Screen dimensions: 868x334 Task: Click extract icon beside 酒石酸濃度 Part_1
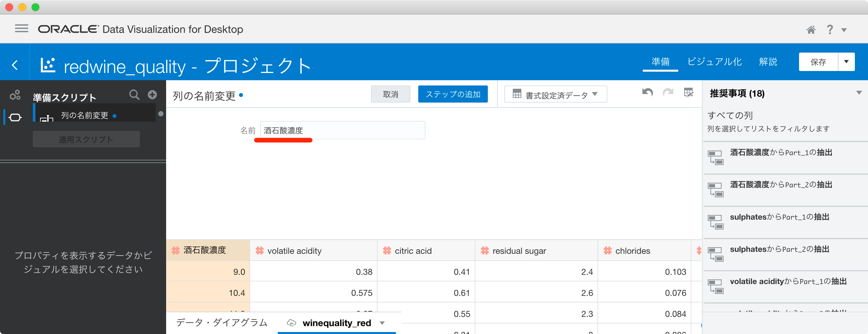pos(715,157)
